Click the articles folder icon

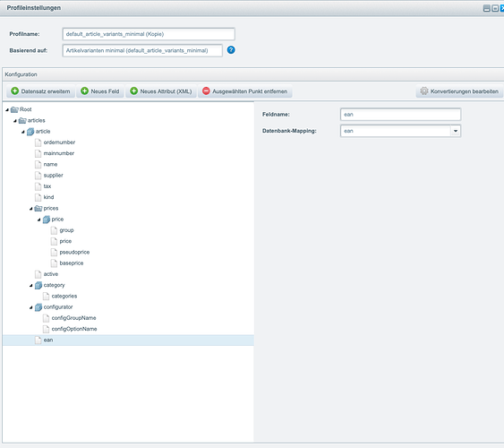[x=22, y=121]
